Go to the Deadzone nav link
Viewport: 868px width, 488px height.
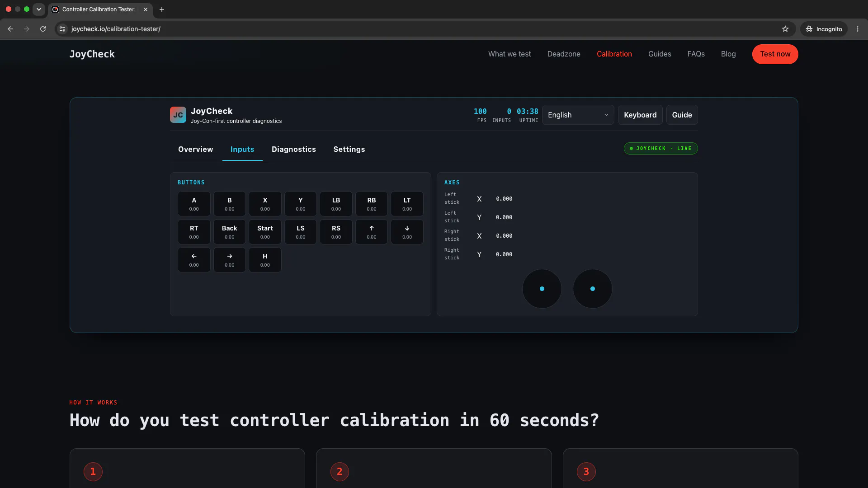[564, 54]
